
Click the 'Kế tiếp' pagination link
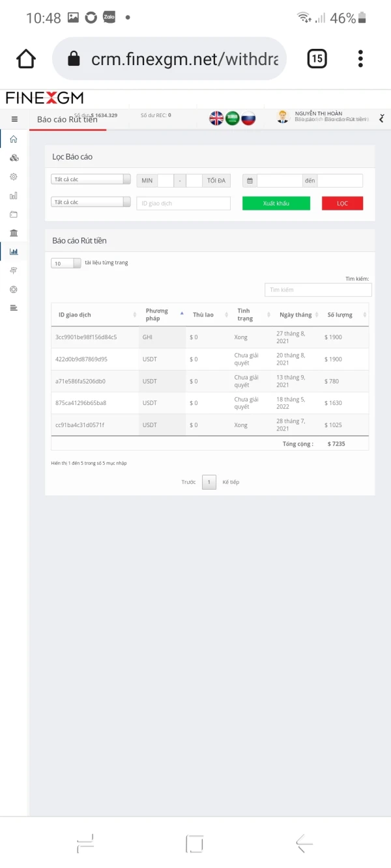[x=231, y=483]
